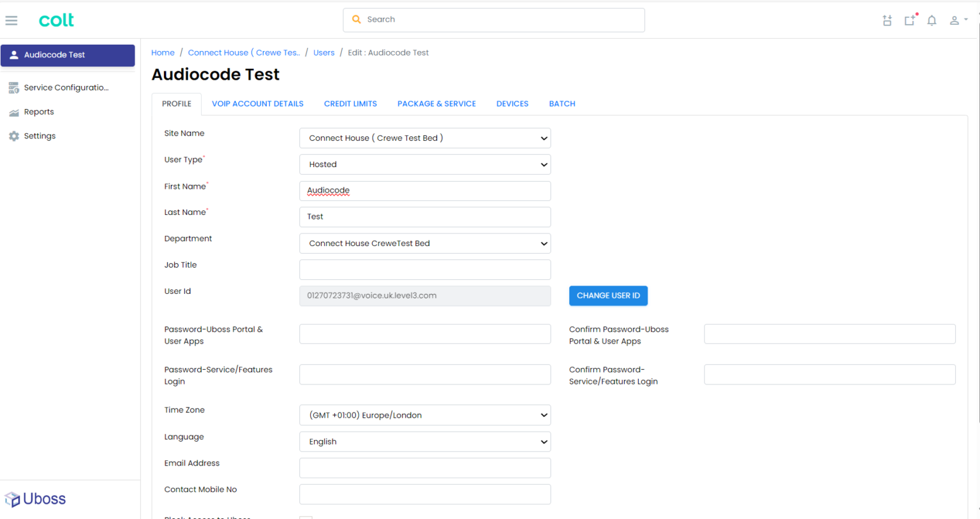Open Settings gear in the sidebar
Viewport: 980px width, 519px height.
tap(40, 136)
